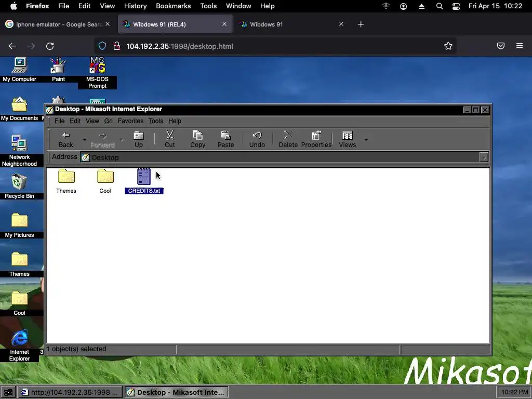The image size is (532, 399).
Task: Open the Firefox hamburger menu
Action: click(520, 46)
